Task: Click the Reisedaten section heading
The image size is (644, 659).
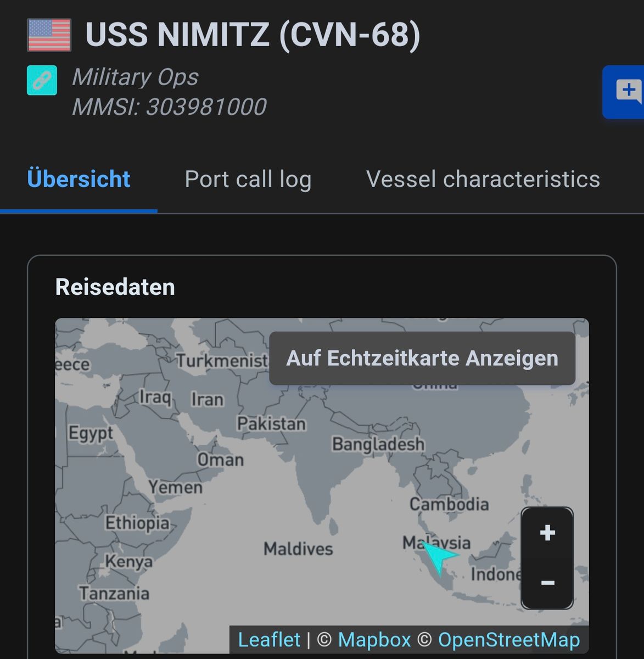Action: [115, 287]
